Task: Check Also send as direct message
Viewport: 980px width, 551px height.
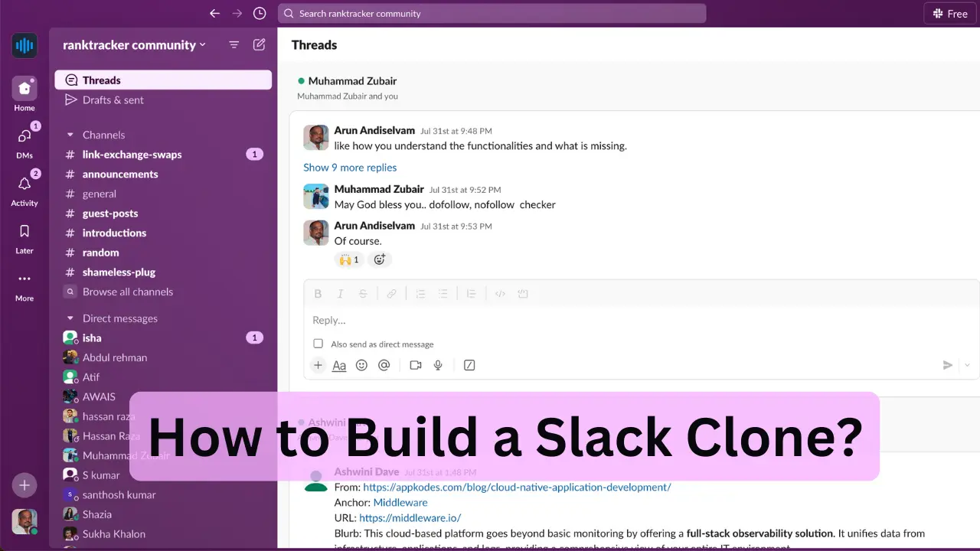Action: pos(318,344)
